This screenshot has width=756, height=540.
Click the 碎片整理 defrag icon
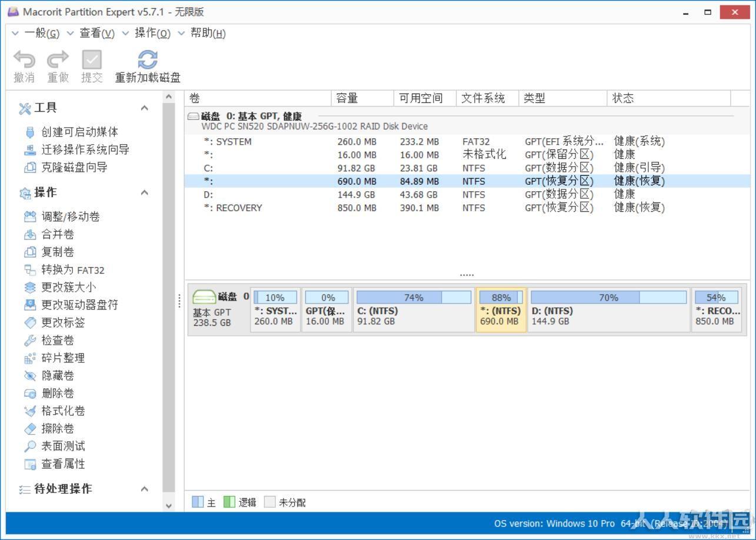tap(30, 358)
